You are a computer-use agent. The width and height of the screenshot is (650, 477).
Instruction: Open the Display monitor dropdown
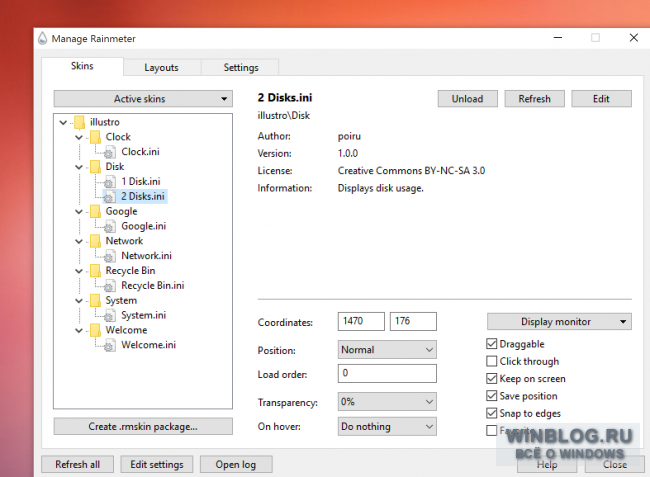tap(559, 322)
